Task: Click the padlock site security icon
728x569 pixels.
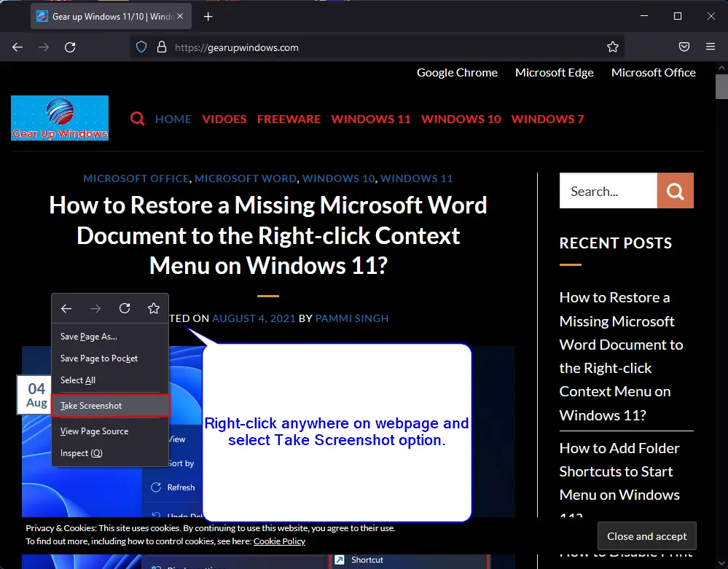Action: pyautogui.click(x=162, y=47)
